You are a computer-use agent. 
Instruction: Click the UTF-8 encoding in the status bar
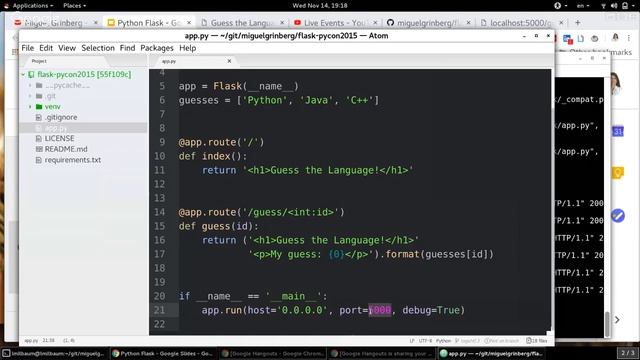425,340
